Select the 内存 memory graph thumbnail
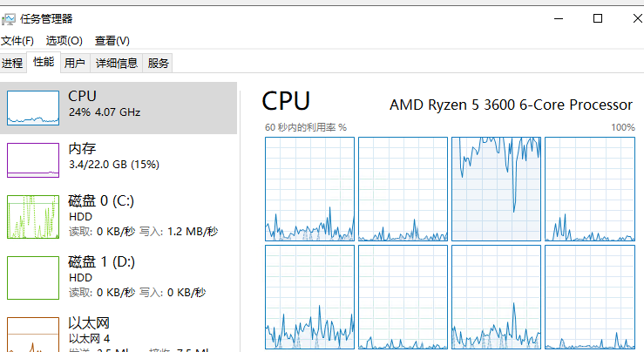The image size is (644, 352). coord(33,160)
